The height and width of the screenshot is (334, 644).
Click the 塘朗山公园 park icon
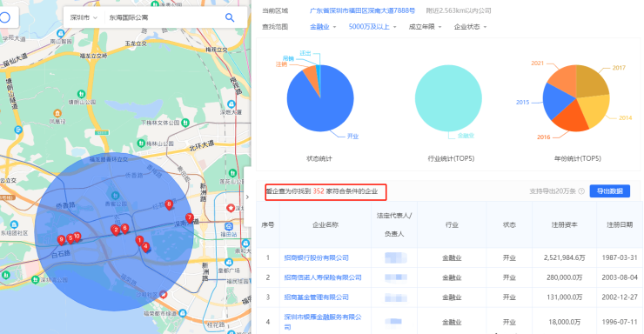[81, 94]
